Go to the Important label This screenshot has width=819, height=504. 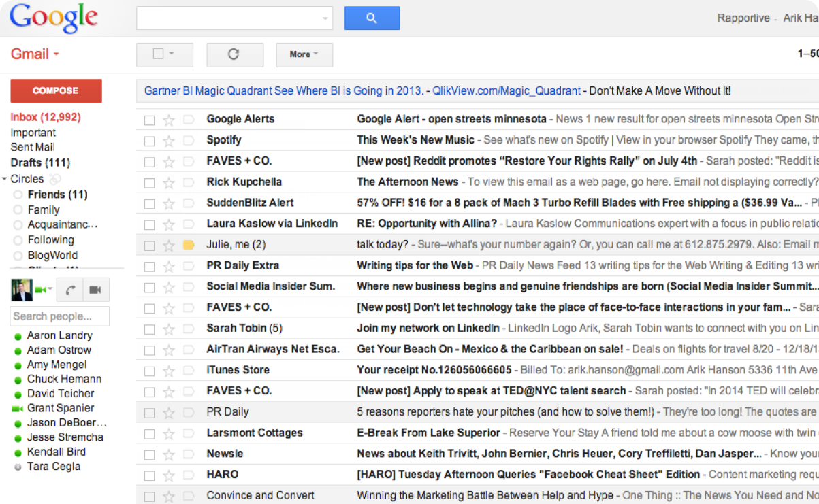[33, 133]
